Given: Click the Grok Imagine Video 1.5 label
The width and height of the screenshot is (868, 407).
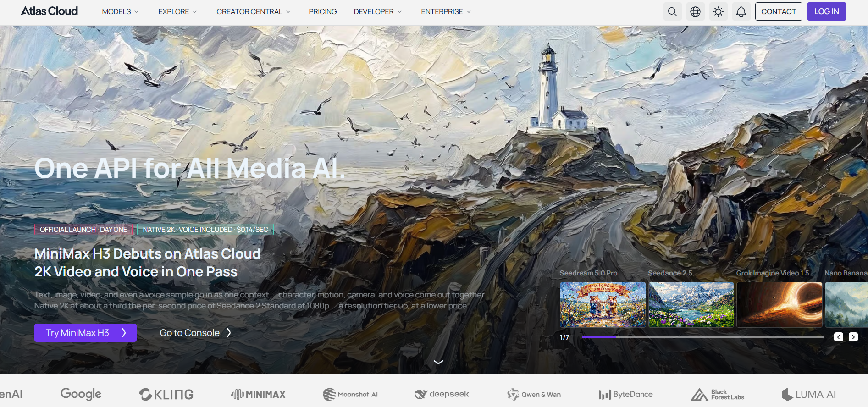Looking at the screenshot, I should 773,273.
